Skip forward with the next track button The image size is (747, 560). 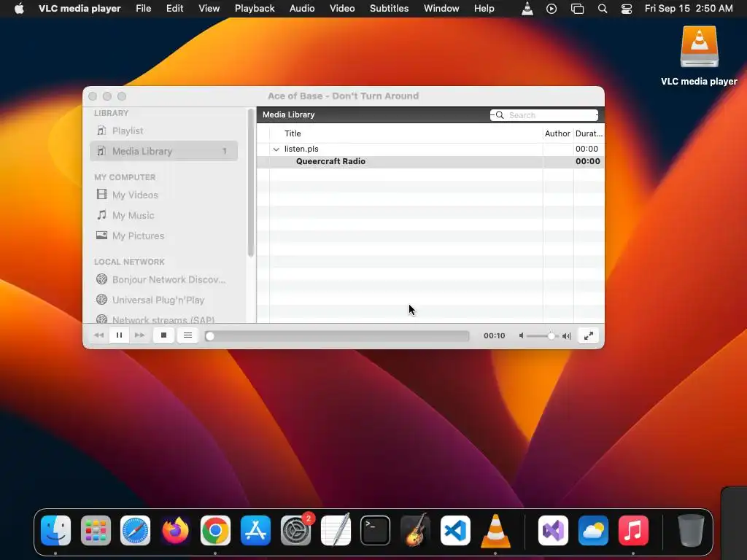pos(139,335)
